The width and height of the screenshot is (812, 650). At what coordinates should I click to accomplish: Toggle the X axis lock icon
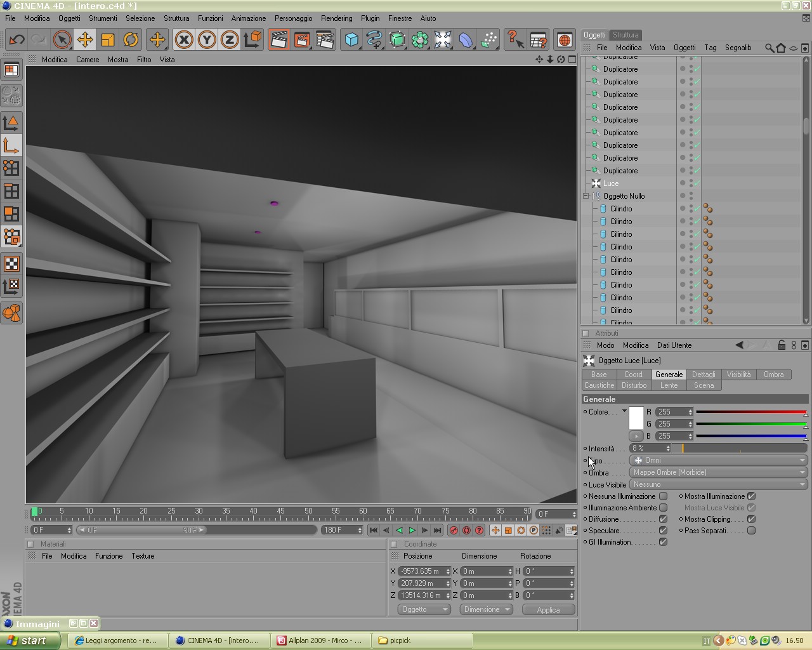(x=184, y=40)
